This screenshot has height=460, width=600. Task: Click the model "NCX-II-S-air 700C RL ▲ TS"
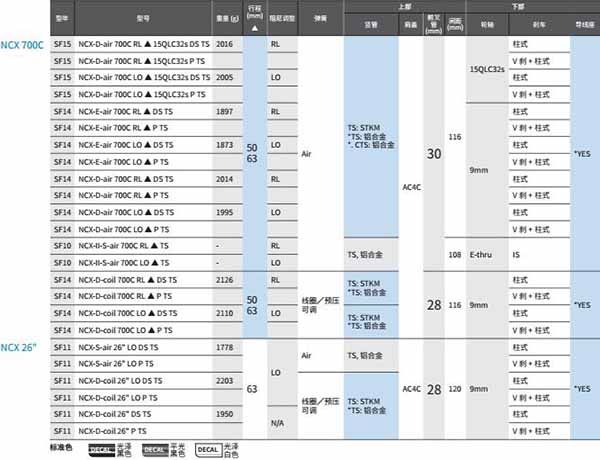(x=123, y=246)
